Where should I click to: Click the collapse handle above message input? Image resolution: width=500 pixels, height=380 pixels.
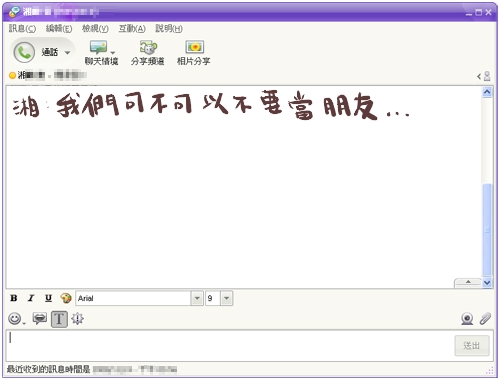pyautogui.click(x=468, y=283)
